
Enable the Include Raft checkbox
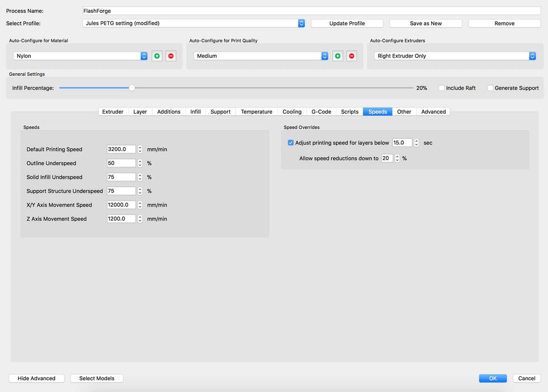[x=442, y=88]
